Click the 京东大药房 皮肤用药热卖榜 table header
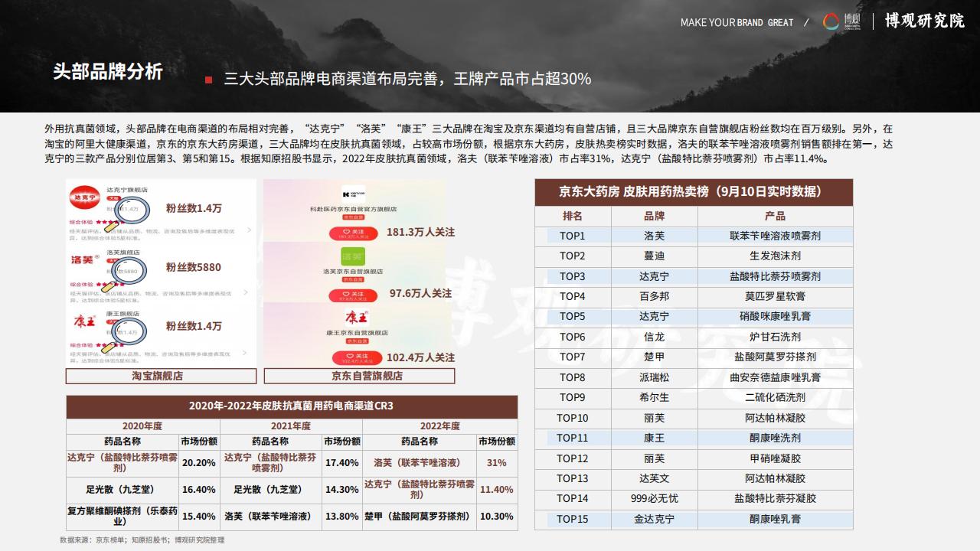Image resolution: width=980 pixels, height=551 pixels. pos(694,192)
